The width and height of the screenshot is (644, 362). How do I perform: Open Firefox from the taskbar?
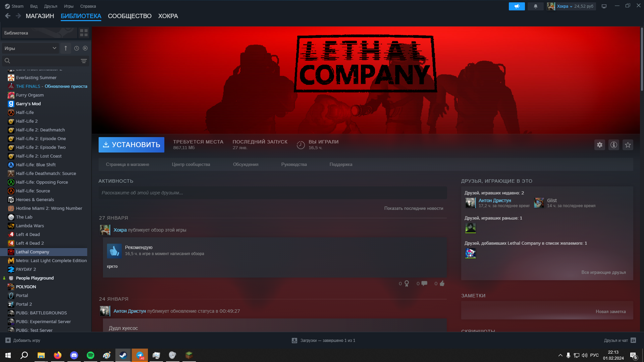(58, 355)
